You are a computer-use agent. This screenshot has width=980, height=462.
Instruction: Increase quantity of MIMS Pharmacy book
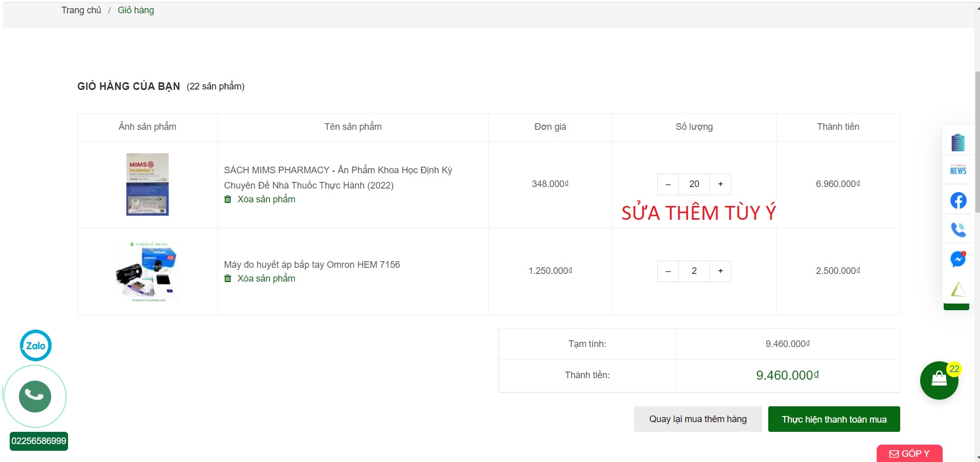720,184
